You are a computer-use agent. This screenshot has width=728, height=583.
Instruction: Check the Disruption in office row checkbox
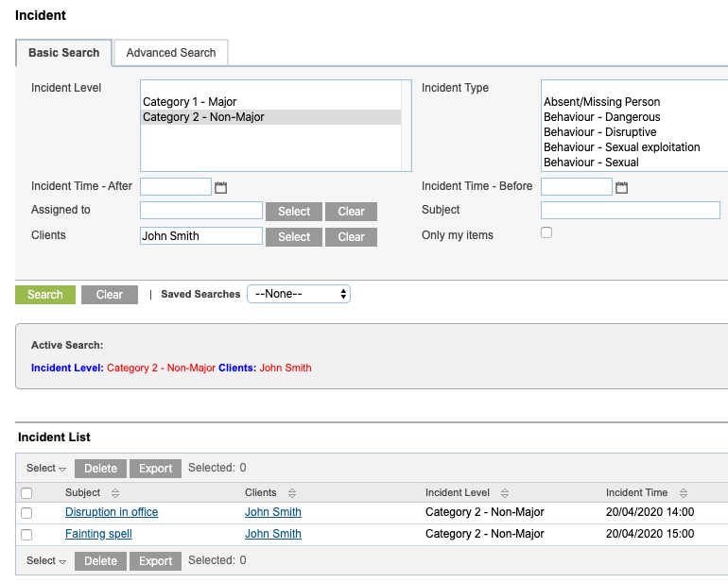click(x=26, y=513)
